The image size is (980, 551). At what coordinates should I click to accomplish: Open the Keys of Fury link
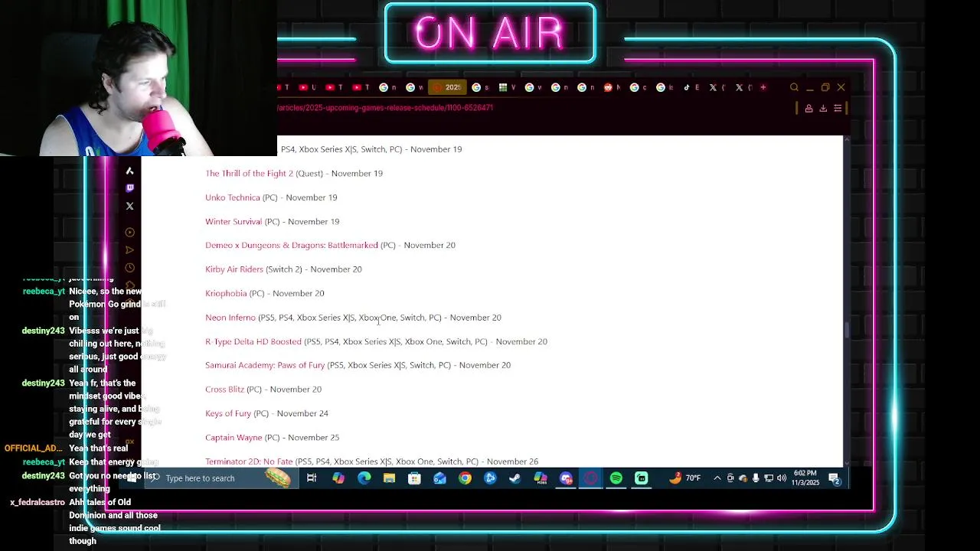coord(228,414)
